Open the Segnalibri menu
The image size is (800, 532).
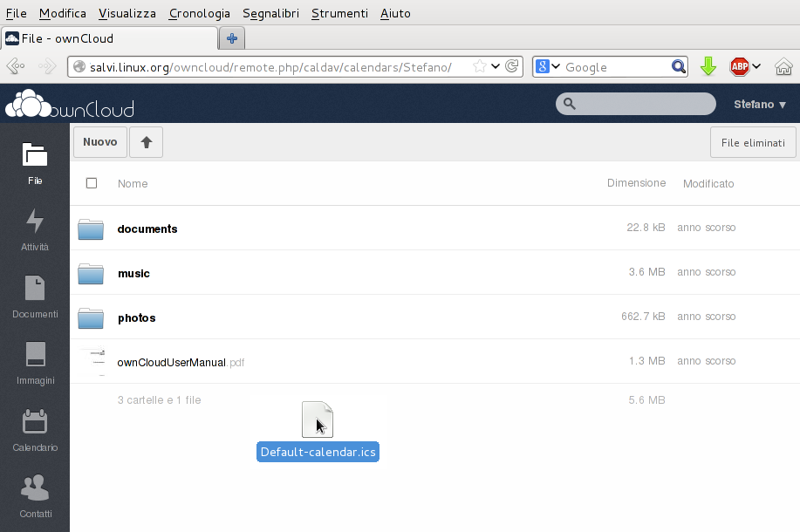(271, 13)
